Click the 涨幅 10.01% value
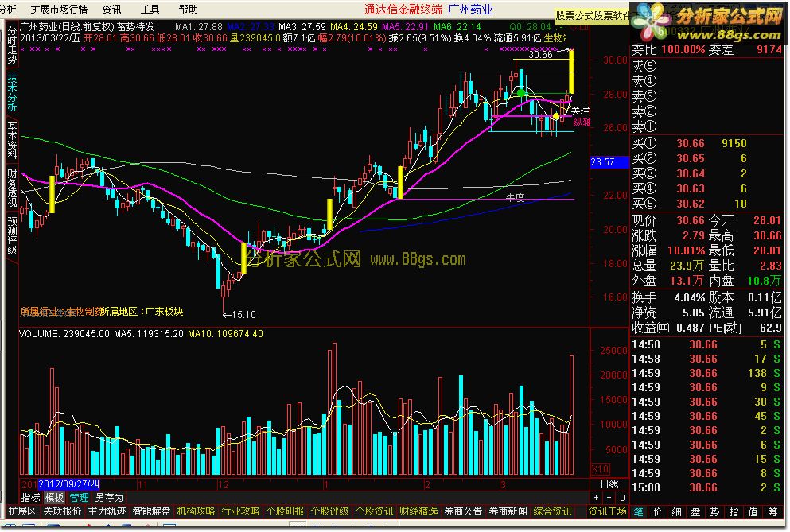The width and height of the screenshot is (790, 532). 687,250
